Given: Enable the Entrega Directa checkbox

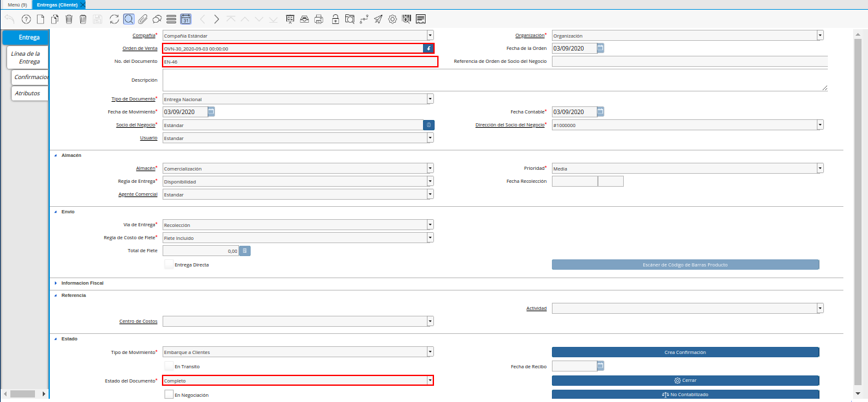Looking at the screenshot, I should click(x=169, y=265).
